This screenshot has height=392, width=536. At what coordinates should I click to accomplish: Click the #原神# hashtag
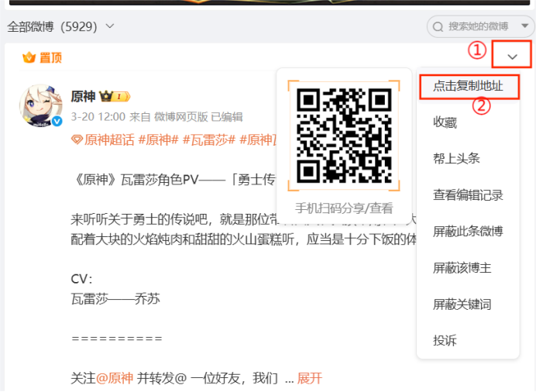coord(159,139)
